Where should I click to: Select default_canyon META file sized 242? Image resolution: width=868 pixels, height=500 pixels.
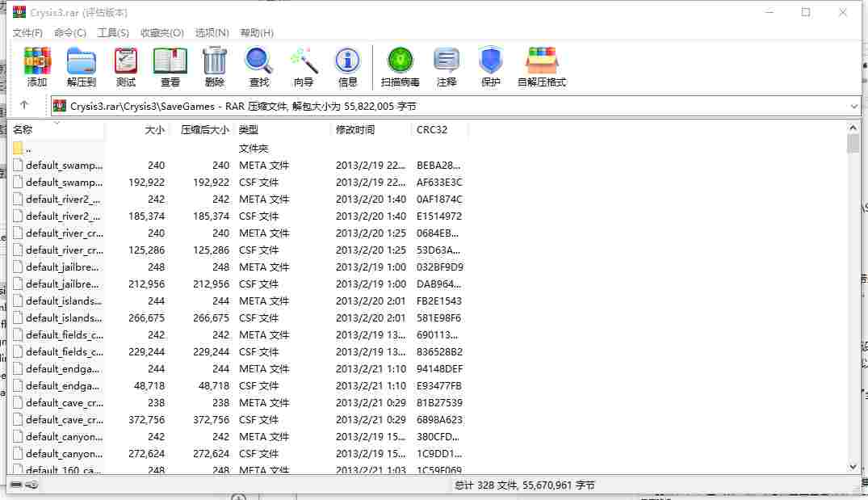(238, 437)
